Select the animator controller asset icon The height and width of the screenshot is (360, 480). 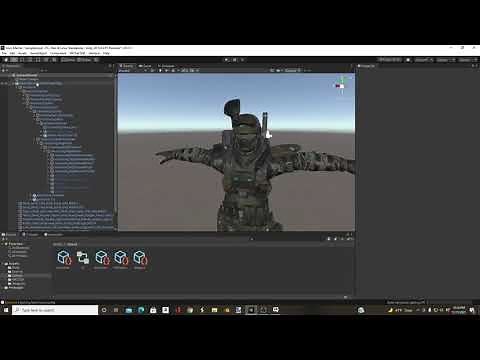pyautogui.click(x=82, y=258)
